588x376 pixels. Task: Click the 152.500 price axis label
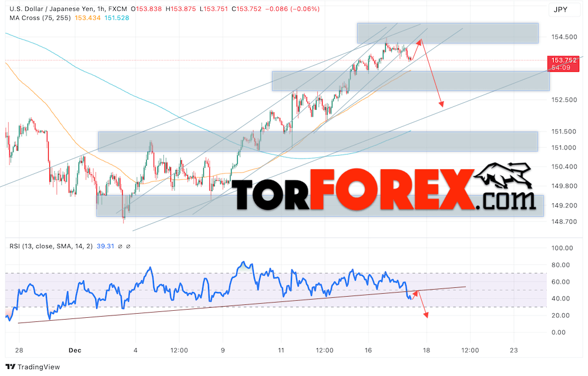(x=564, y=100)
